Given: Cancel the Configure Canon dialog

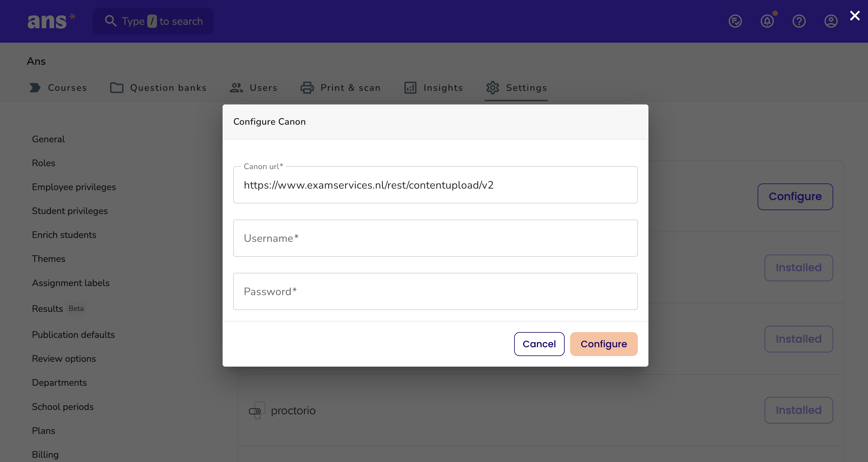Looking at the screenshot, I should click(539, 344).
